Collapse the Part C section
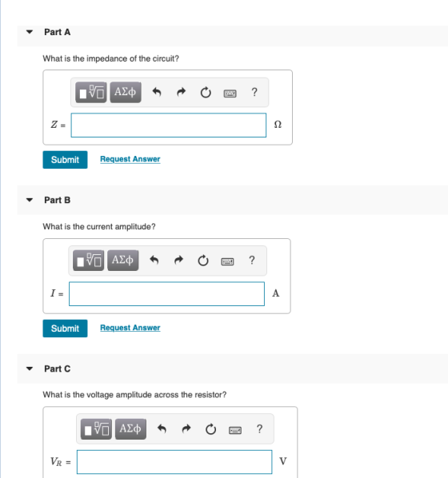Screen dimensions: 448x478 point(30,368)
